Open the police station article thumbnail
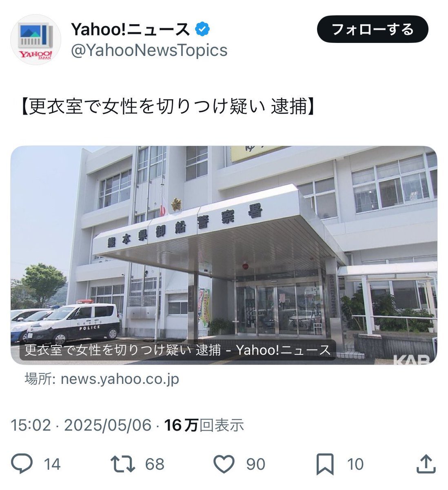The height and width of the screenshot is (490, 448). click(224, 255)
